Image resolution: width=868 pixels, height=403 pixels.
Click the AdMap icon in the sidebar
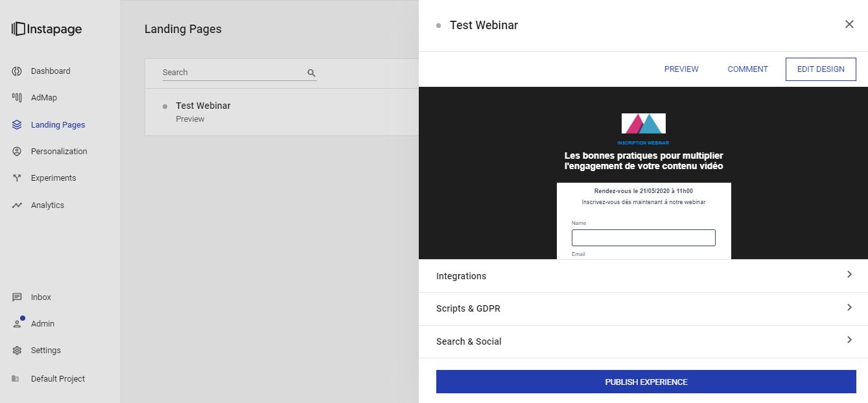[x=18, y=98]
